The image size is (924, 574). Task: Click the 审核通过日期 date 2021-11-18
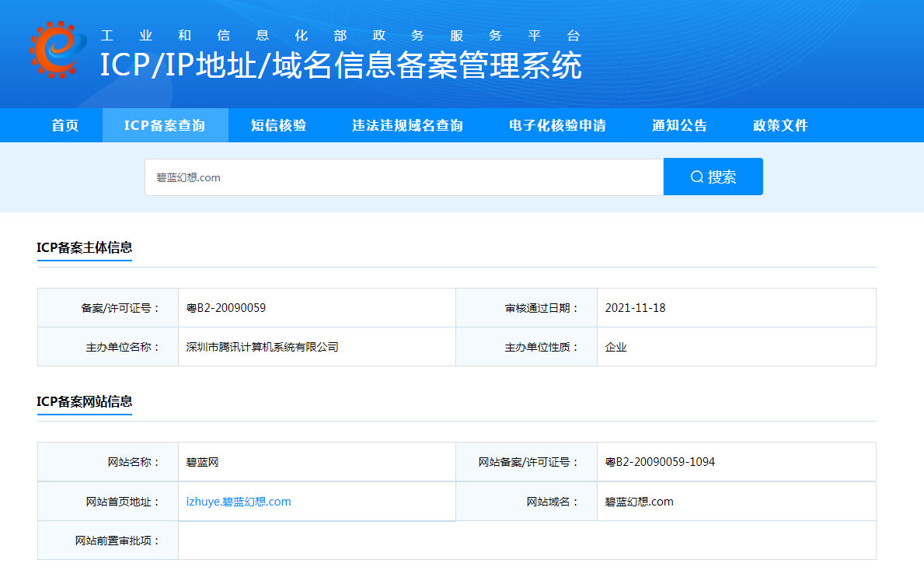point(635,307)
